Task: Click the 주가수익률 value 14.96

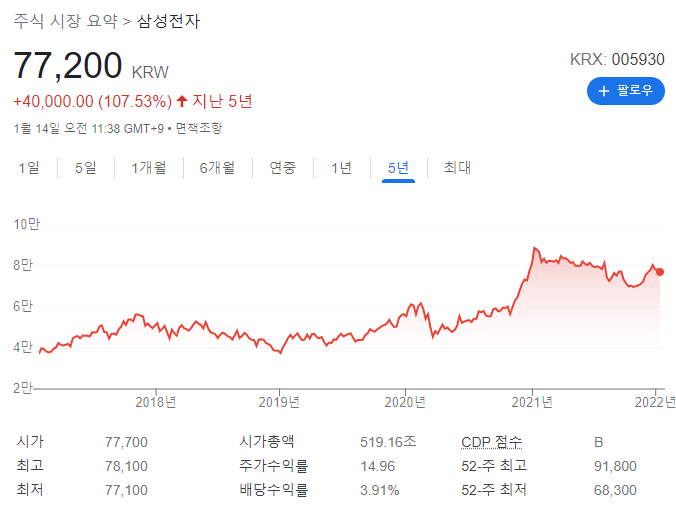Action: point(378,466)
